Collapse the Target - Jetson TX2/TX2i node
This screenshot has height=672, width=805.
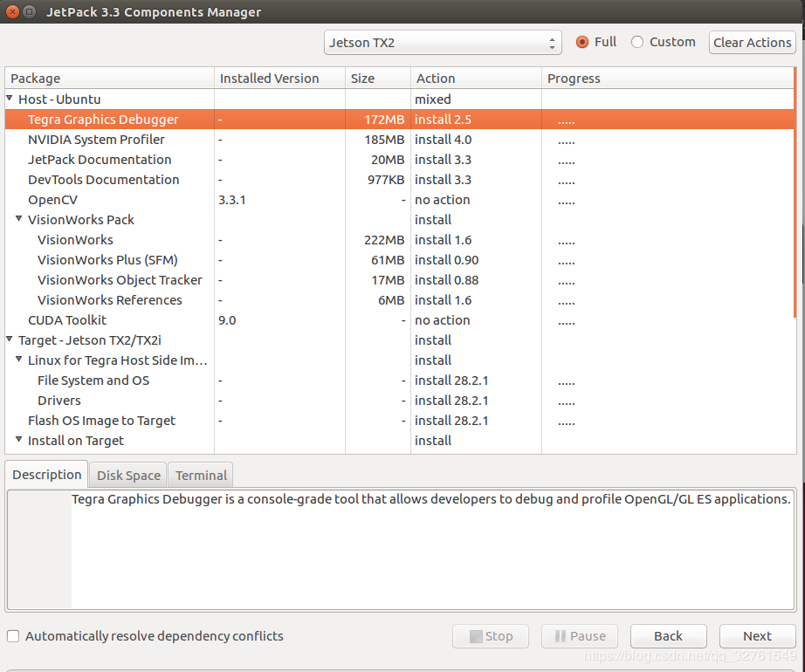[x=10, y=339]
